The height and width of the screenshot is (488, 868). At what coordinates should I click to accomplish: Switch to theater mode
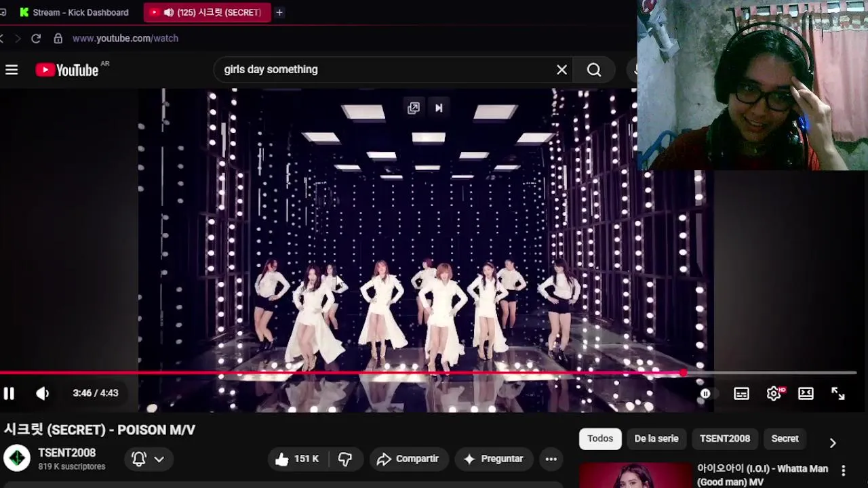(806, 393)
